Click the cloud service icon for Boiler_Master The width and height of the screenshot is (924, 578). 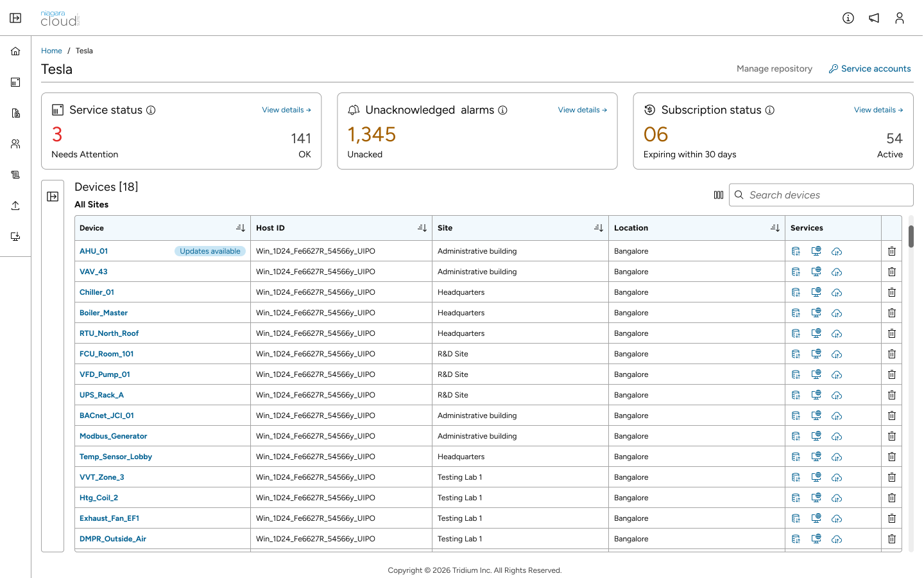coord(837,313)
